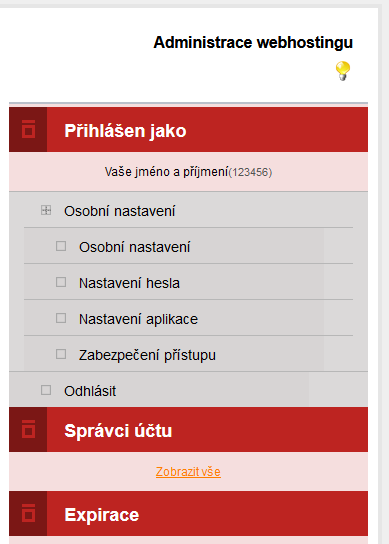Open Zabezpečení přístupu menu item
The height and width of the screenshot is (544, 389).
tap(147, 355)
